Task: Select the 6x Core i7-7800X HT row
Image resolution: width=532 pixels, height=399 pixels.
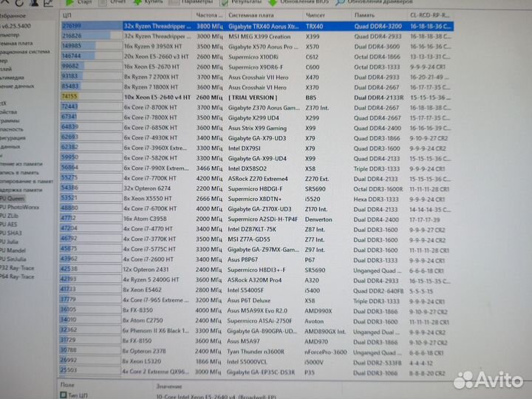Action: [x=257, y=117]
